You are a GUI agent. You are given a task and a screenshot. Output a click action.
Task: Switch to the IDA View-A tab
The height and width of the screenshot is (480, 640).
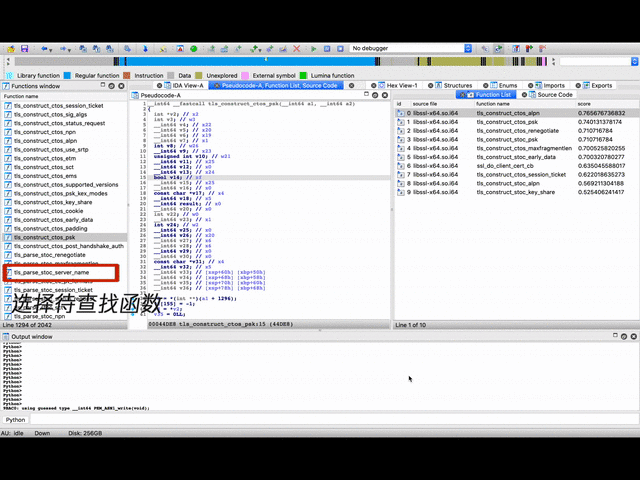[186, 86]
